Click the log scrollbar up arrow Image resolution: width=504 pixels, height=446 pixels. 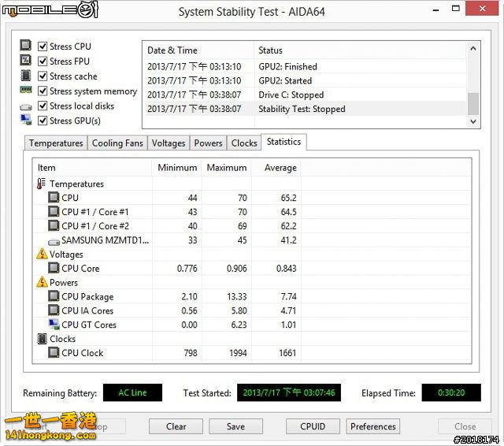(473, 49)
